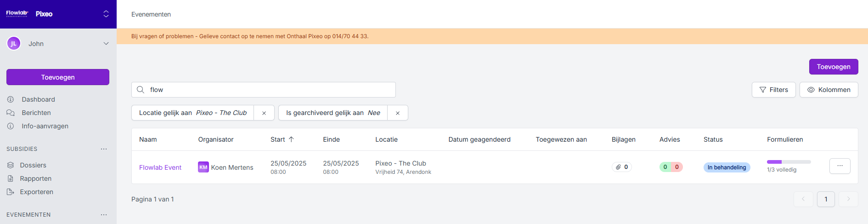868x224 pixels.
Task: Open Dossiers under Subsidies
Action: point(33,165)
